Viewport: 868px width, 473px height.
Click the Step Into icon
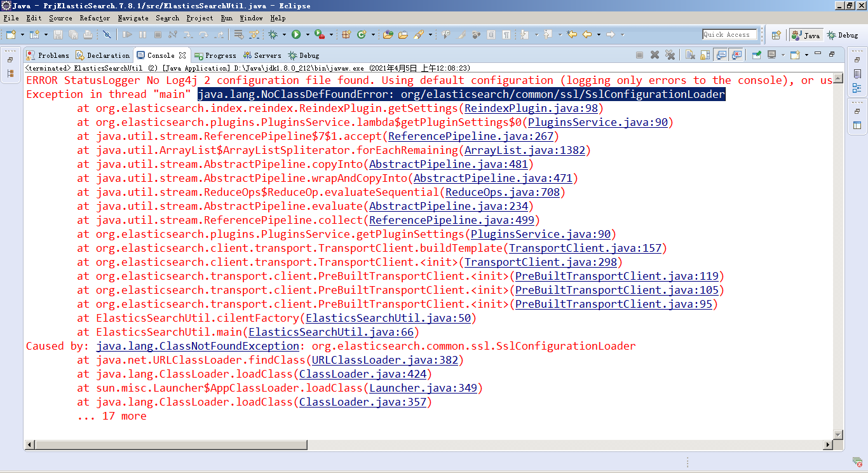click(x=188, y=34)
